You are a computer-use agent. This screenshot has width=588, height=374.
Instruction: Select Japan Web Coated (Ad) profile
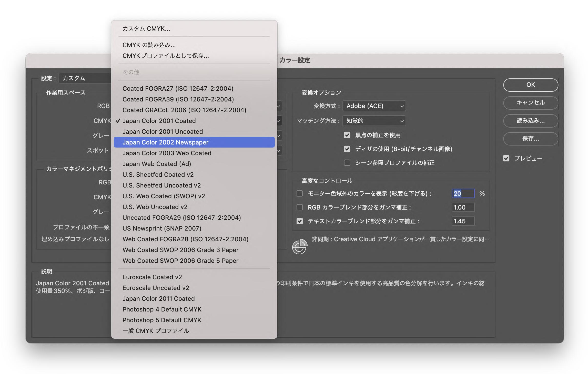(x=194, y=164)
